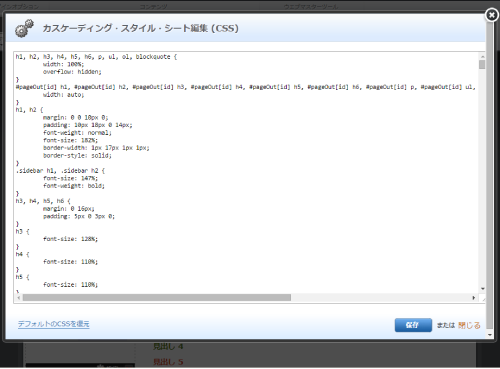This screenshot has height=369, width=500.
Task: Click コンテンツ tab in background top bar
Action: 153,6
